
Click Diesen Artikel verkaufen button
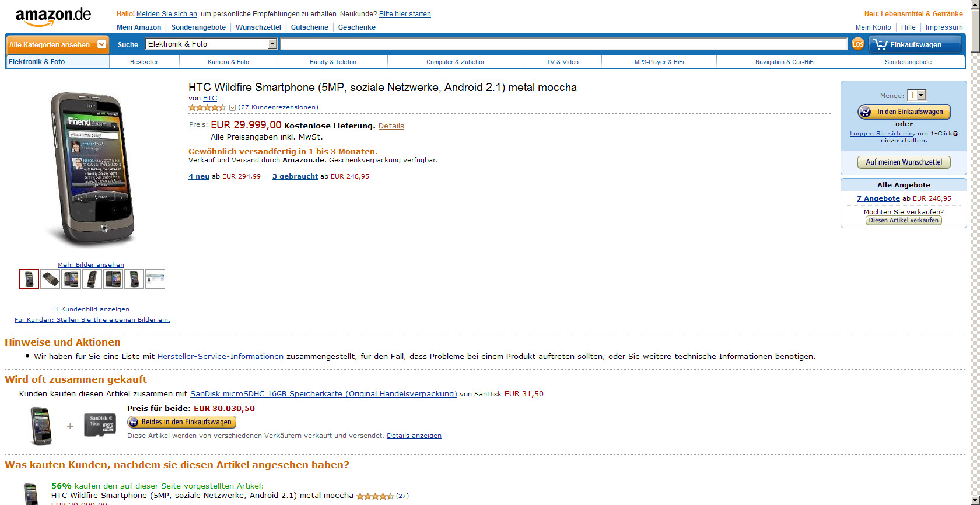[x=904, y=221]
